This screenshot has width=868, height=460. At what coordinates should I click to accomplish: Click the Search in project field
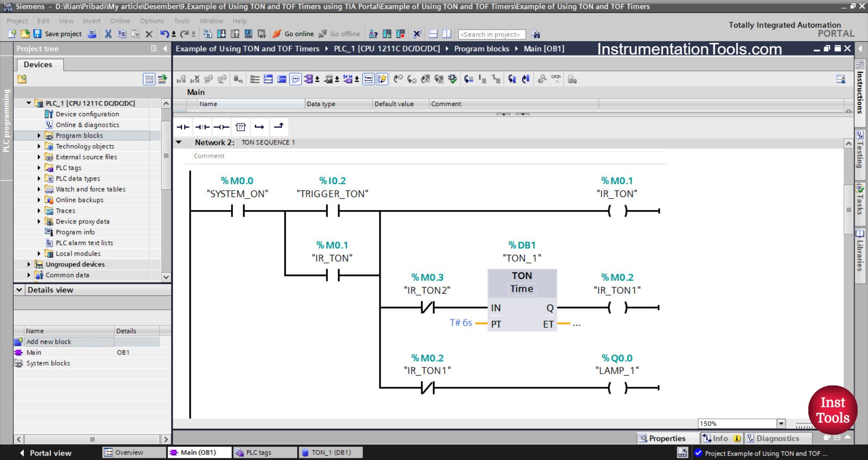tap(492, 34)
